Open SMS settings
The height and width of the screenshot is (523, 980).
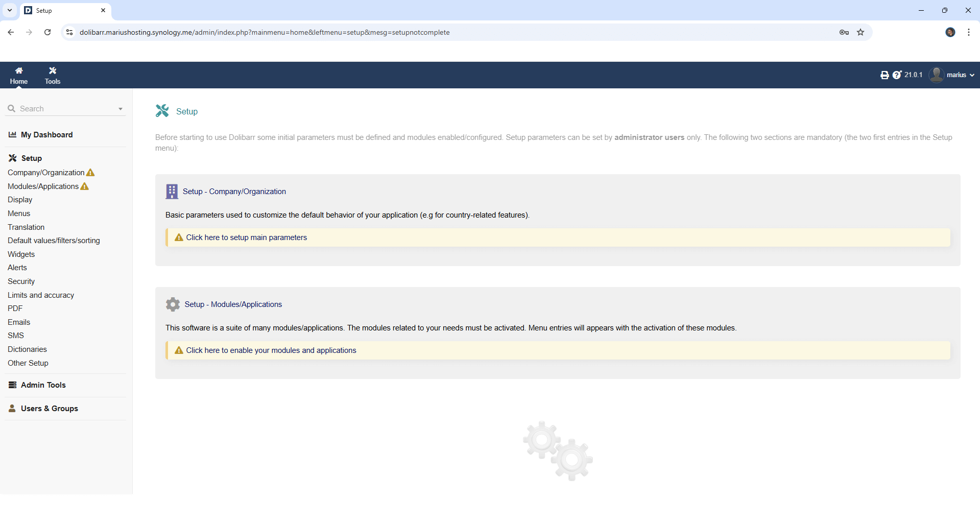point(16,336)
